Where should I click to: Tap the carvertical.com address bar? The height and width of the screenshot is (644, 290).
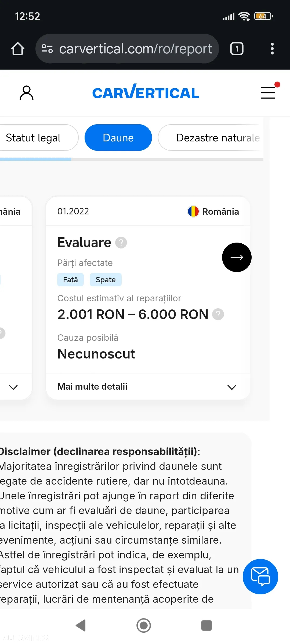click(x=127, y=49)
